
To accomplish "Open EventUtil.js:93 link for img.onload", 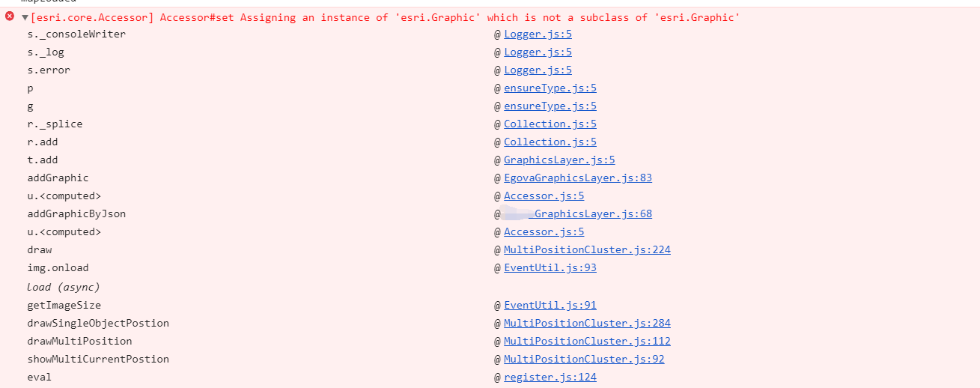I will point(550,267).
